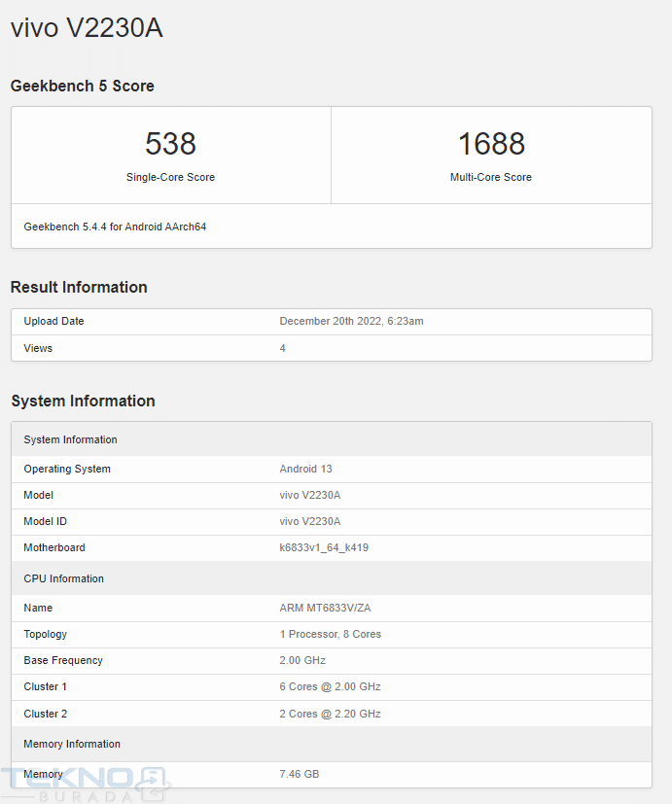Select vivo V2230A in the Model row
672x804 pixels.
tap(310, 495)
